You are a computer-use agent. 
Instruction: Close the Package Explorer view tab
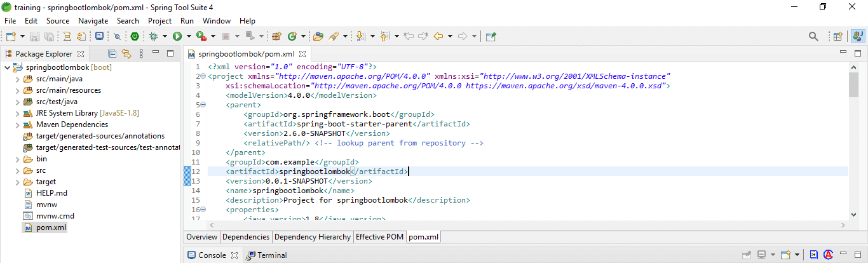point(81,54)
